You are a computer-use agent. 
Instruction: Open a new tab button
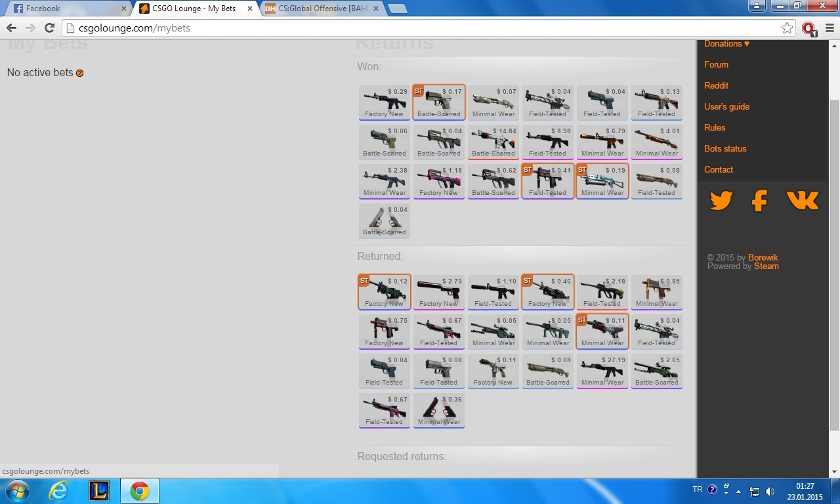(398, 9)
